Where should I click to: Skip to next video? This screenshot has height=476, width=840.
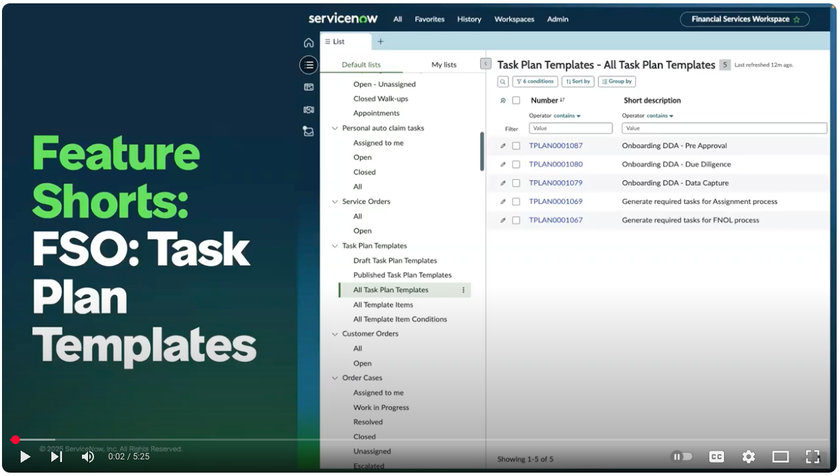56,457
